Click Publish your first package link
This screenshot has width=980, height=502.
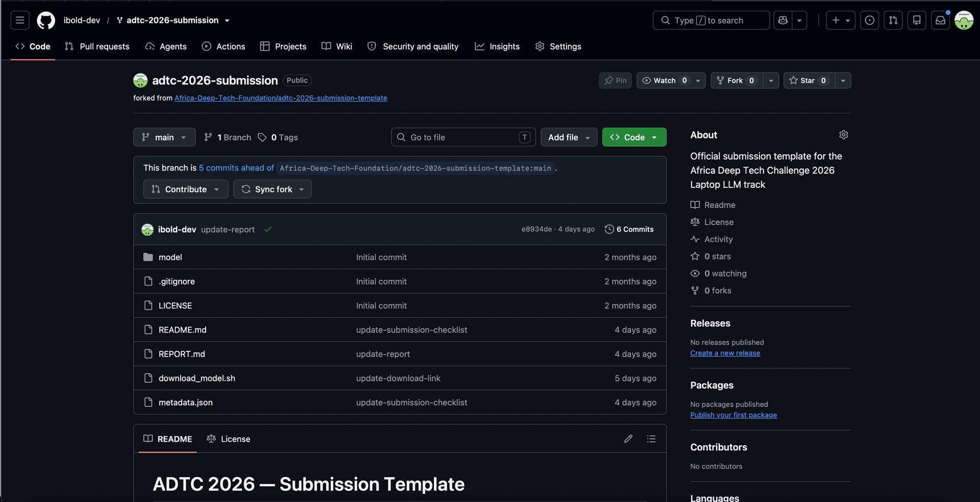click(733, 415)
